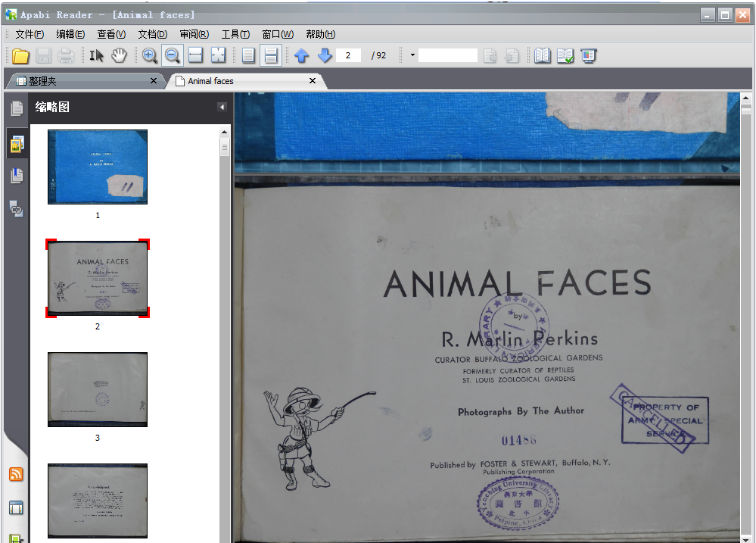The width and height of the screenshot is (756, 543).
Task: Click the monitor presentation icon
Action: 589,56
